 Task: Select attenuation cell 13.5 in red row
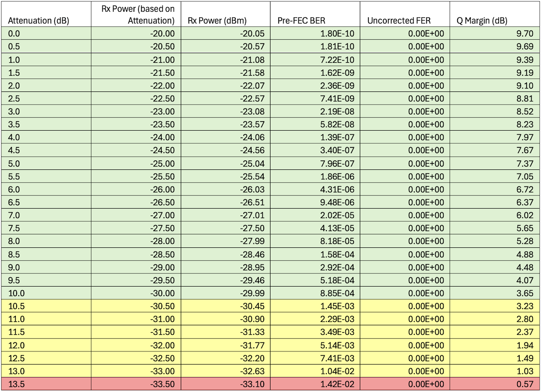[x=46, y=384]
